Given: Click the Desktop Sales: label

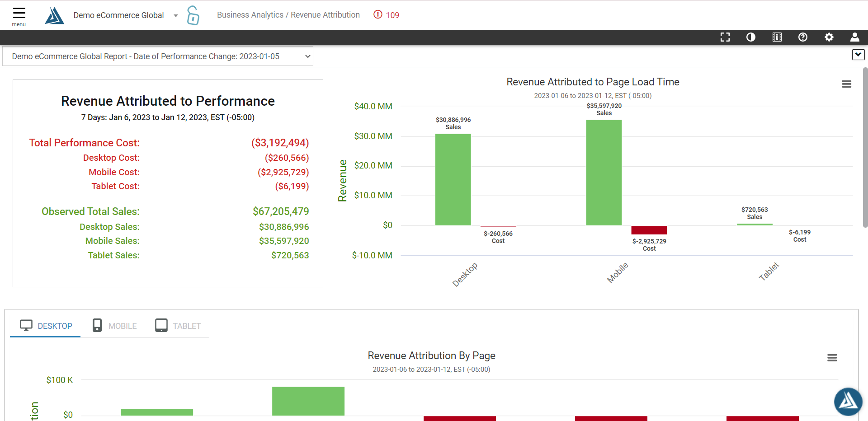Looking at the screenshot, I should point(109,227).
